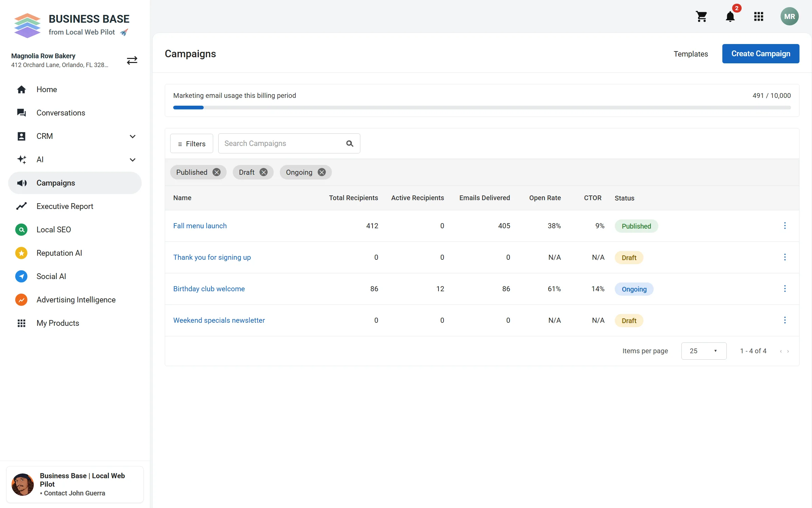This screenshot has height=508, width=812.
Task: Open My Products menu item
Action: click(x=75, y=323)
